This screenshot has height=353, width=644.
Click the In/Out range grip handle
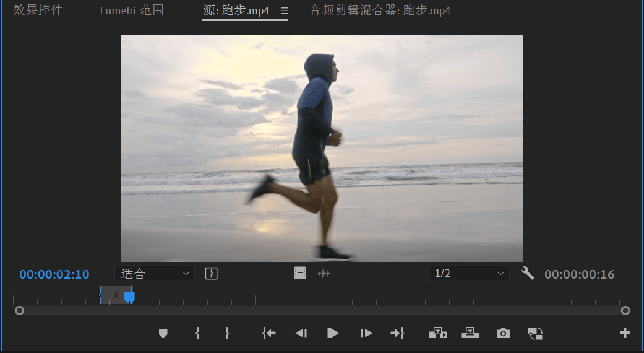coord(117,295)
